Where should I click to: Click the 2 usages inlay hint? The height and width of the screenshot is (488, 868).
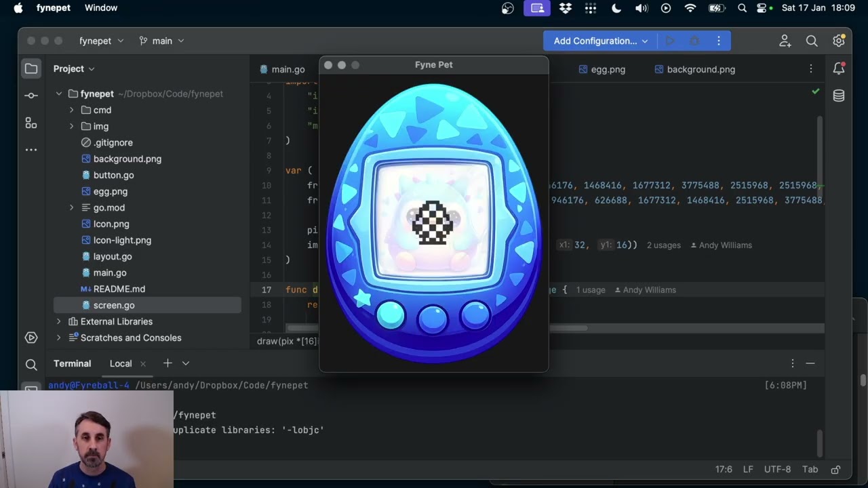click(x=664, y=245)
